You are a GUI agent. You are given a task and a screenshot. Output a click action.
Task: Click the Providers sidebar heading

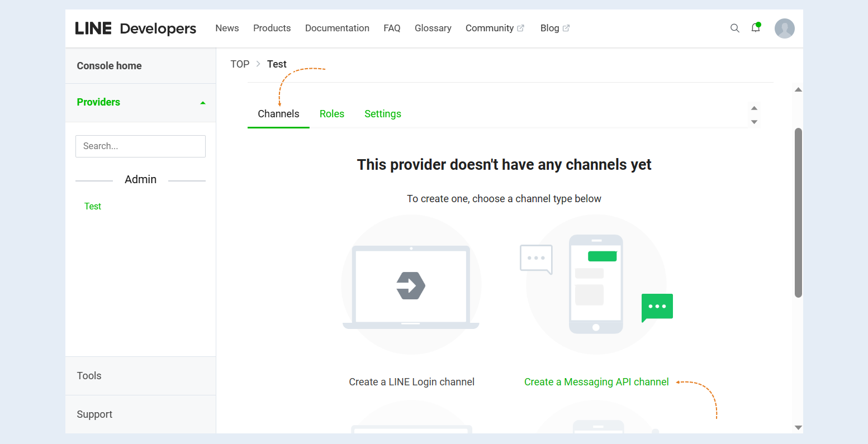point(98,102)
